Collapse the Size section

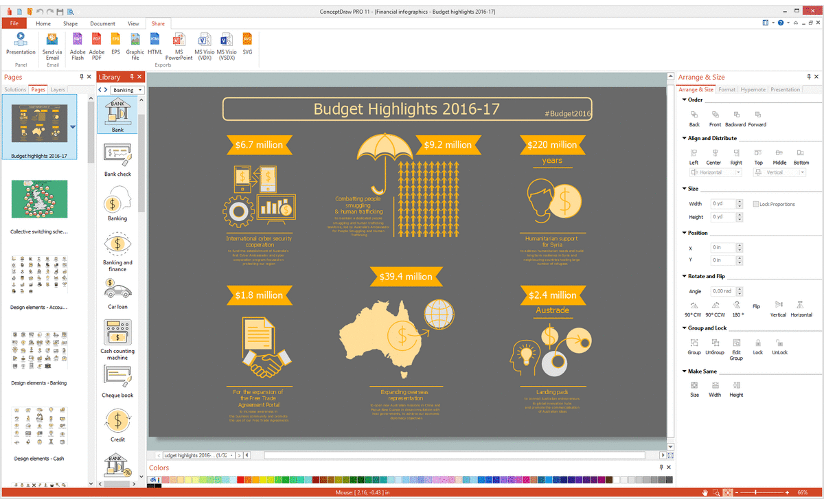tap(685, 188)
